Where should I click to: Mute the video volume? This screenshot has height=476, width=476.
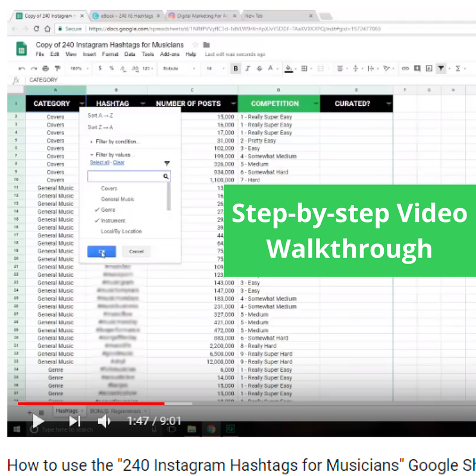[x=104, y=421]
